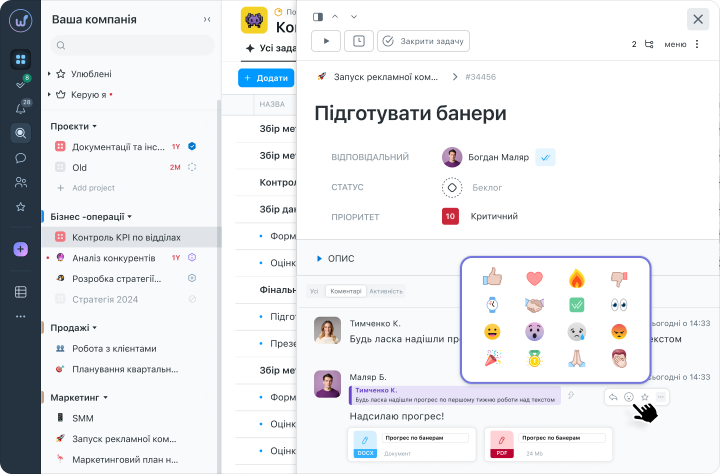Pick the thumbs up emoji reaction
The height and width of the screenshot is (474, 720).
pos(492,277)
